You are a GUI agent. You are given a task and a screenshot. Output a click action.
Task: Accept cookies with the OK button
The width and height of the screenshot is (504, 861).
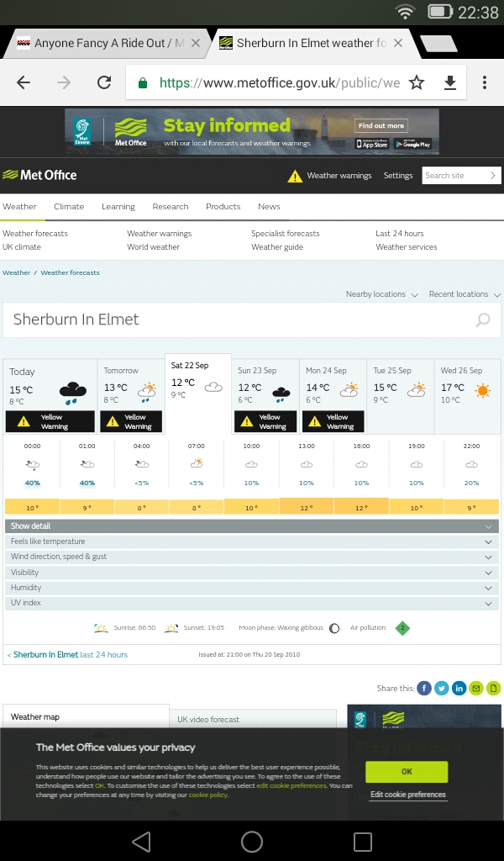tap(407, 771)
